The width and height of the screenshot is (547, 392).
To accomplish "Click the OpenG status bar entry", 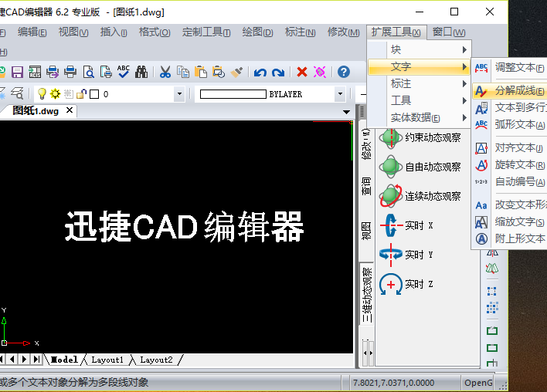I will click(478, 383).
